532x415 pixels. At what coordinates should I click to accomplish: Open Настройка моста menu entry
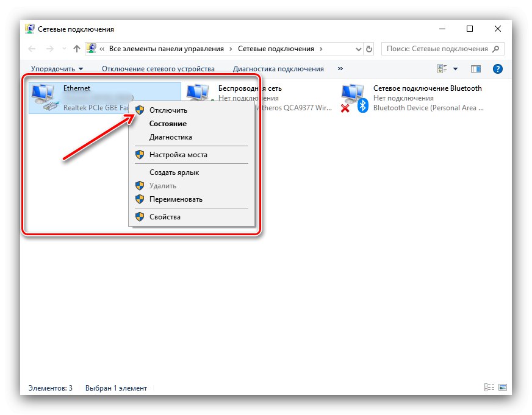(x=192, y=155)
